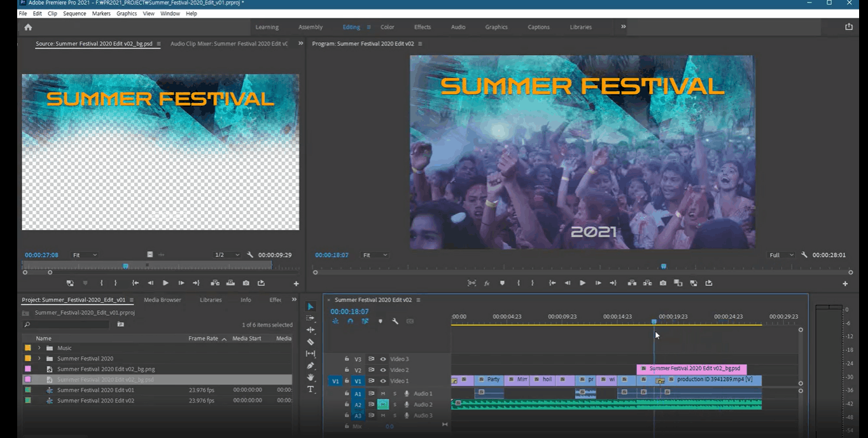Click the orange label swatch beside Music

click(x=27, y=348)
